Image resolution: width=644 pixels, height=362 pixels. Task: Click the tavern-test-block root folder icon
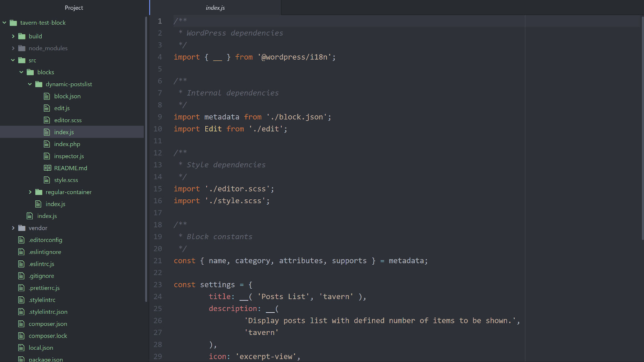13,23
